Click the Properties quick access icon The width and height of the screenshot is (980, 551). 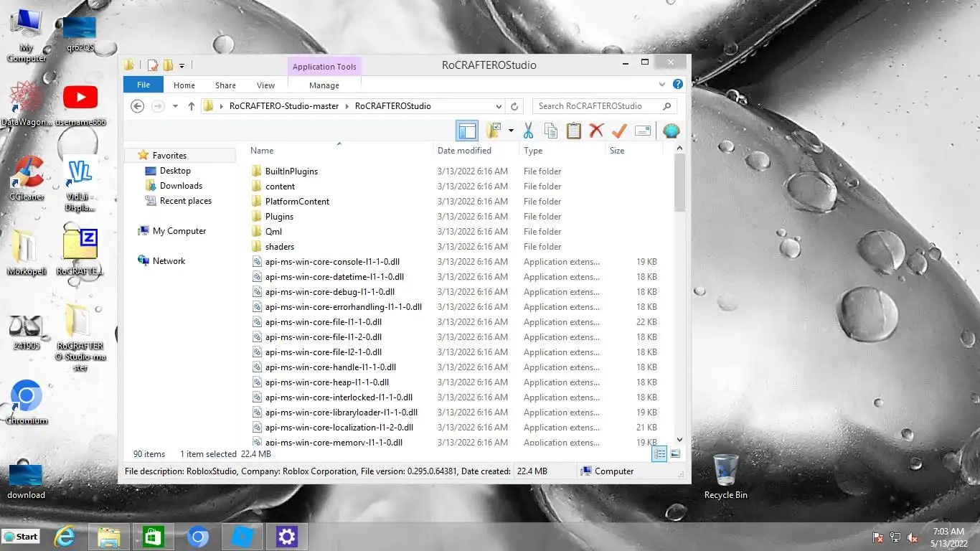153,65
